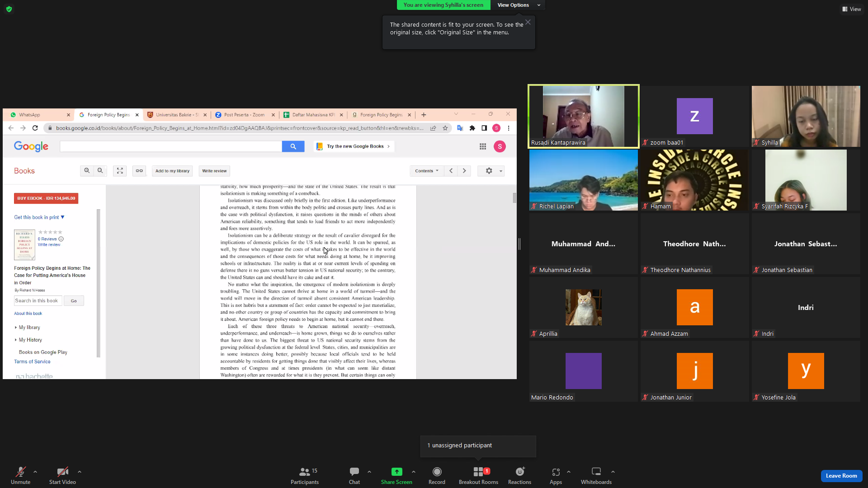This screenshot has height=488, width=868.
Task: Go back in the browser
Action: pyautogui.click(x=11, y=128)
